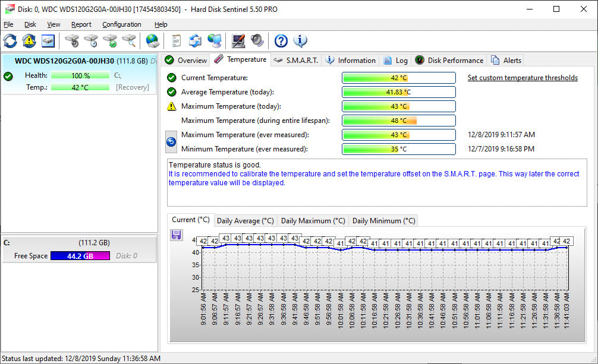This screenshot has width=598, height=364.
Task: Click the Free Space 44.2 GB bar
Action: [80, 256]
